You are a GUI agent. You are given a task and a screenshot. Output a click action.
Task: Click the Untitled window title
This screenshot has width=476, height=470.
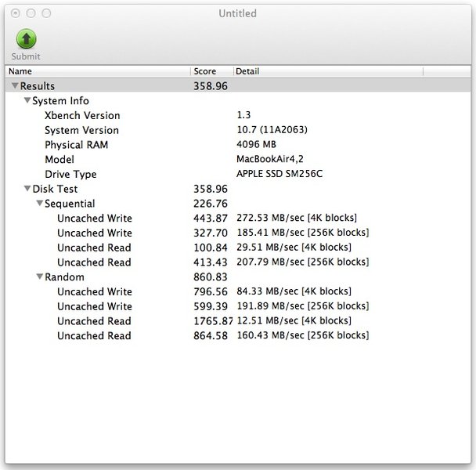coord(238,13)
